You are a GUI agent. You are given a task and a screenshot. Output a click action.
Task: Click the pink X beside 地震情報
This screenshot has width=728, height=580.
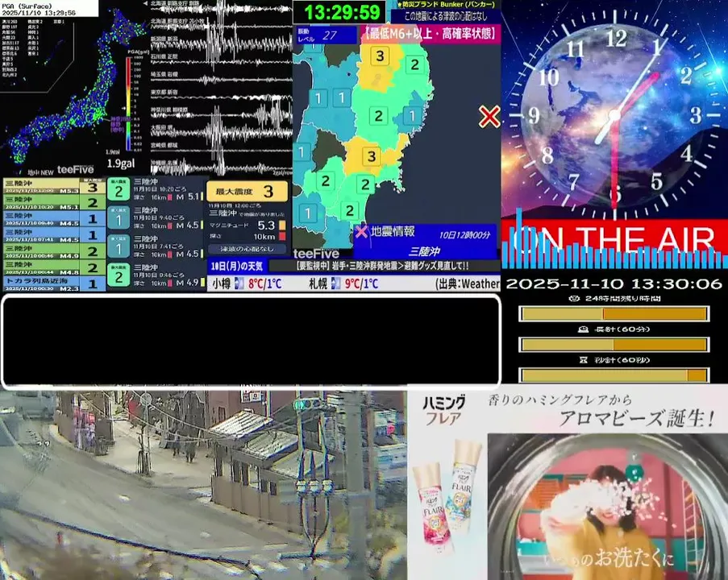tap(361, 231)
